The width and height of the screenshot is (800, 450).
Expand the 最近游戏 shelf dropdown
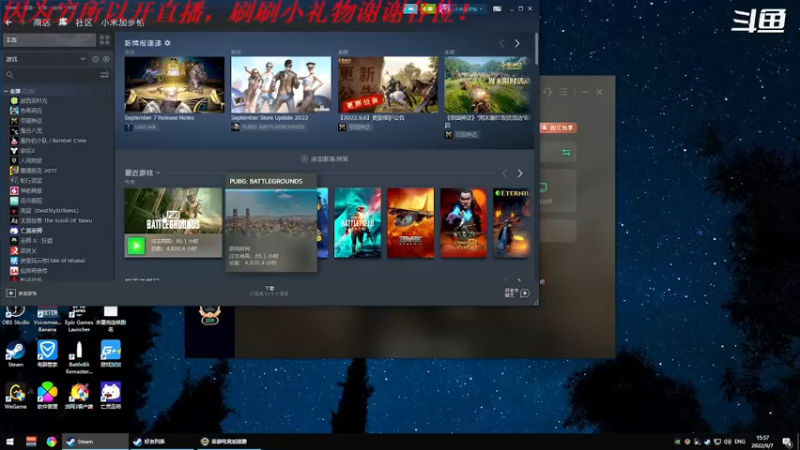[x=158, y=173]
